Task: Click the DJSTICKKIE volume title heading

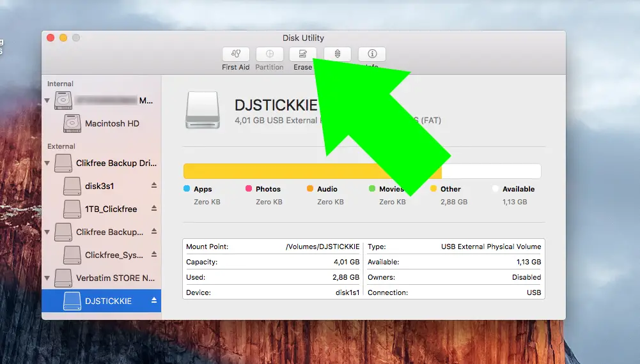Action: [x=276, y=105]
